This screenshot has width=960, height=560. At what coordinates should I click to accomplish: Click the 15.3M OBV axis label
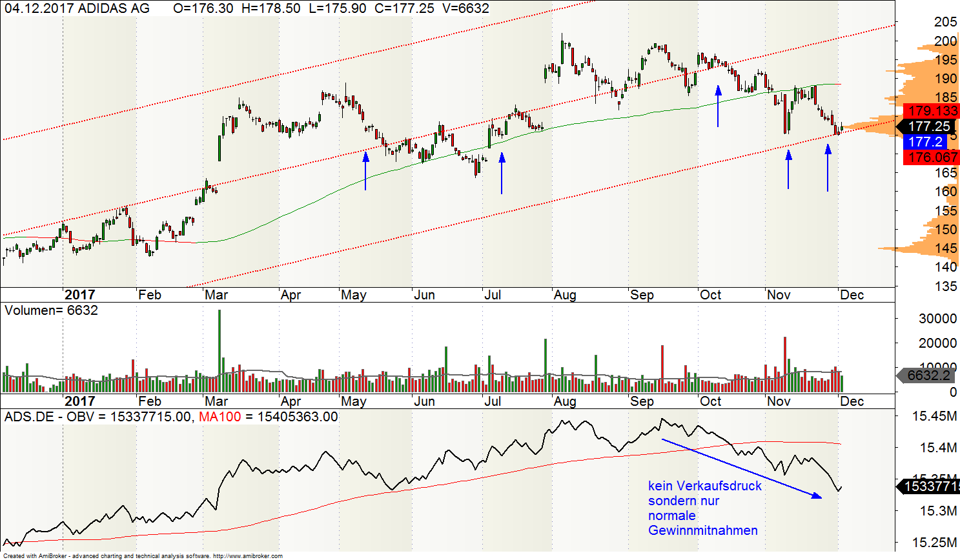tap(938, 511)
